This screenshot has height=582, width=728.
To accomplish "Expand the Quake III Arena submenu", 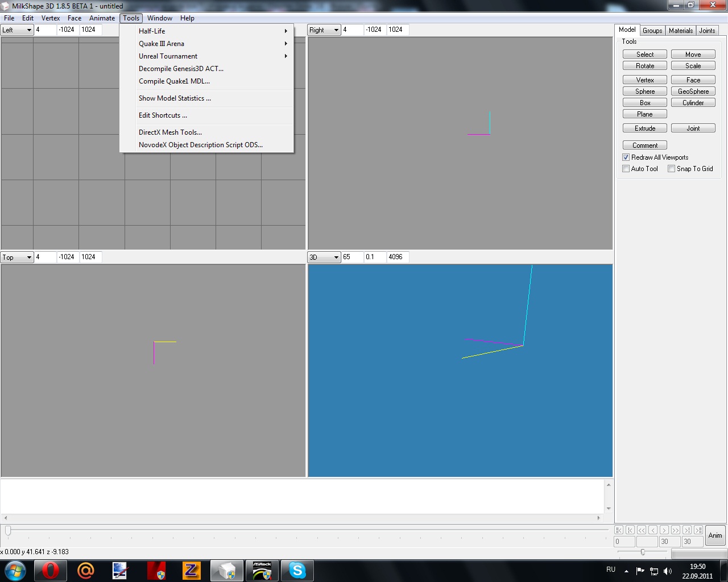I will 207,44.
